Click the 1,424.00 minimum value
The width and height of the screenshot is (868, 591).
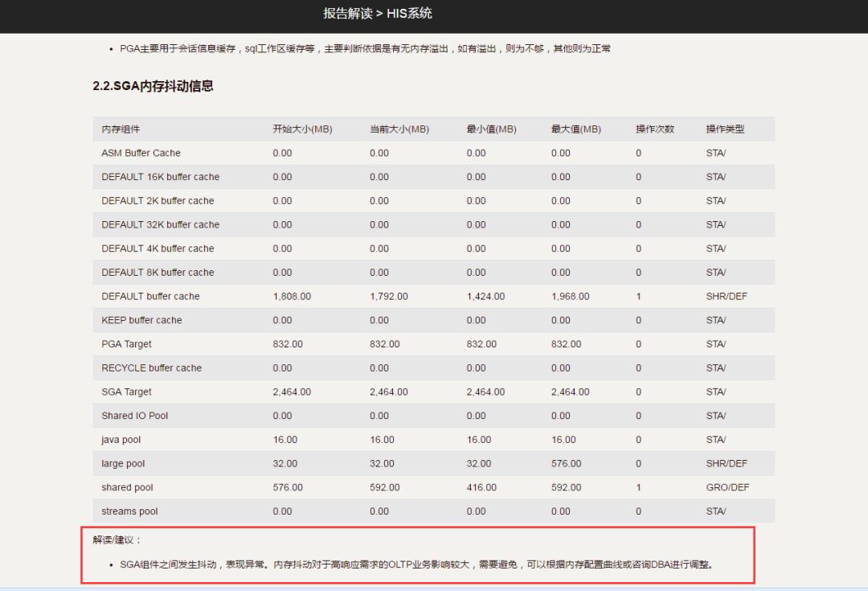(485, 297)
